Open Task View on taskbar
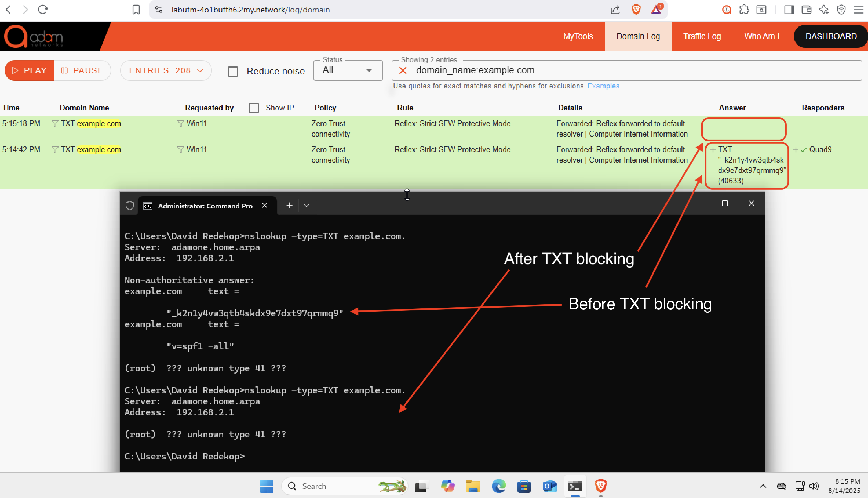 tap(422, 486)
